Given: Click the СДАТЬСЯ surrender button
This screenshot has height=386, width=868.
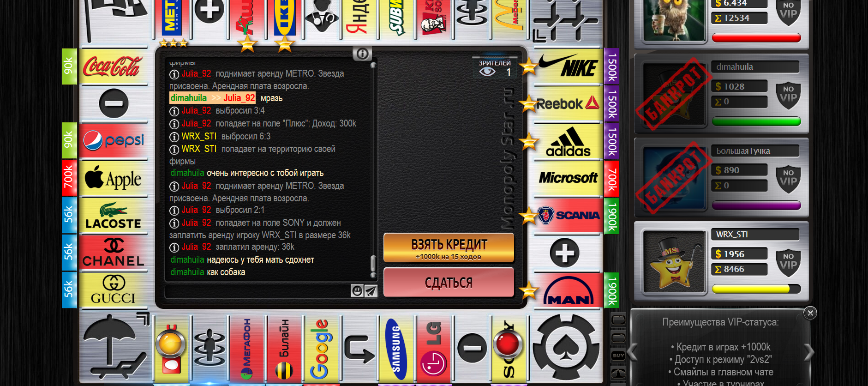Looking at the screenshot, I should [x=449, y=282].
